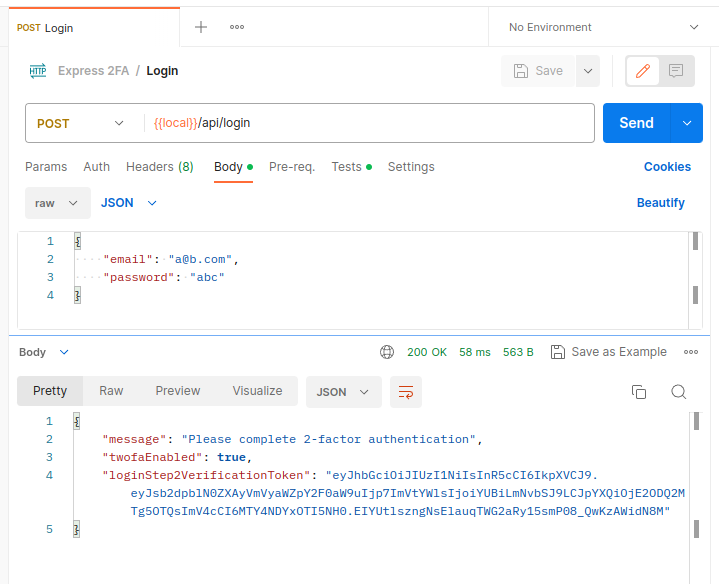
Task: Switch to edit mode pencil icon
Action: tap(642, 71)
